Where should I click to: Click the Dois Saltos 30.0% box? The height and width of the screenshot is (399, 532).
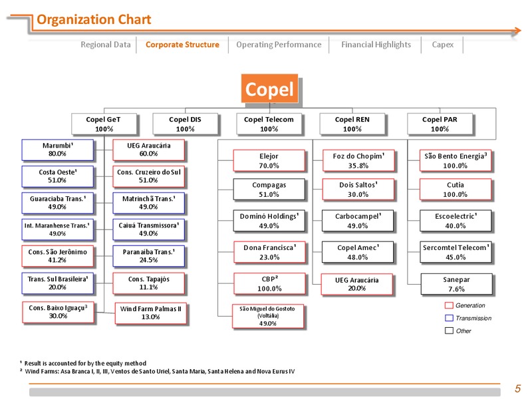[358, 190]
